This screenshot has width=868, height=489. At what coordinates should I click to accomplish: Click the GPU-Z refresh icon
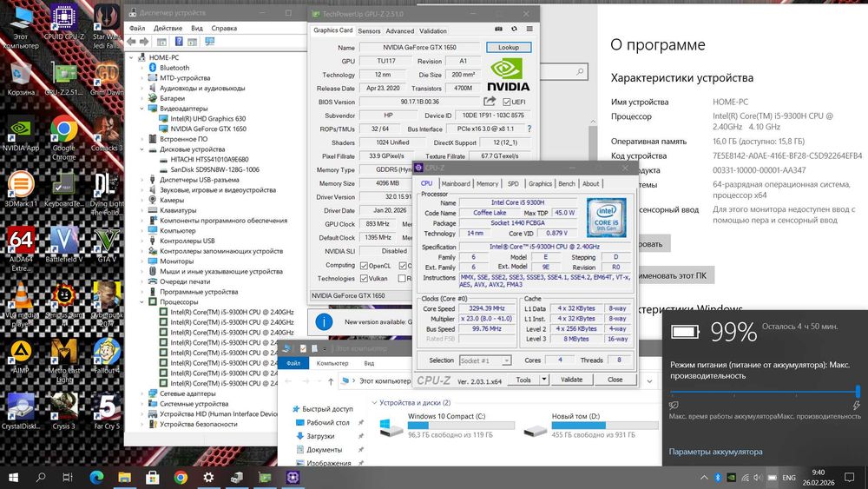pyautogui.click(x=514, y=29)
